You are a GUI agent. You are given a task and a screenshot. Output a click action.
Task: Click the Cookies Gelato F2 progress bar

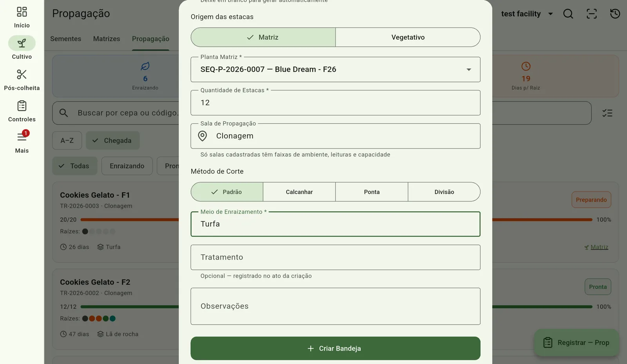(336, 306)
